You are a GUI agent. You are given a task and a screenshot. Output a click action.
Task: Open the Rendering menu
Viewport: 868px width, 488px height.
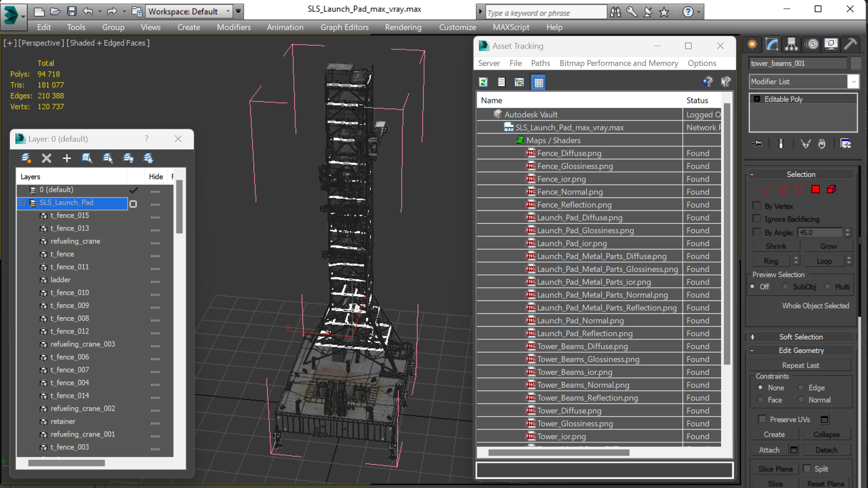403,27
